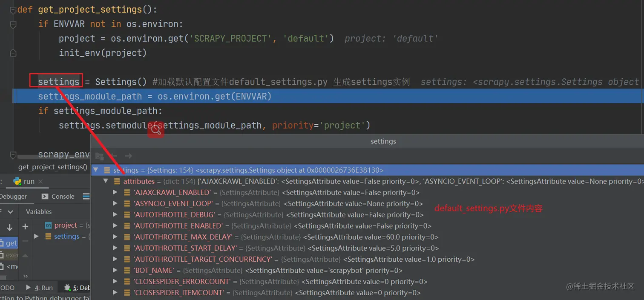This screenshot has width=644, height=300.
Task: Click the back arrow in settings popup
Action: tap(114, 156)
